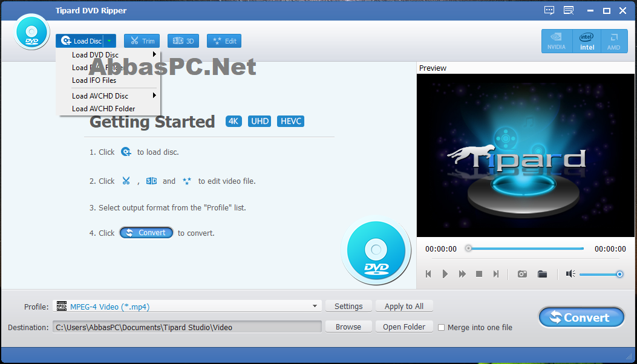The image size is (637, 364).
Task: Click the load disc icon in step 1
Action: pyautogui.click(x=126, y=152)
